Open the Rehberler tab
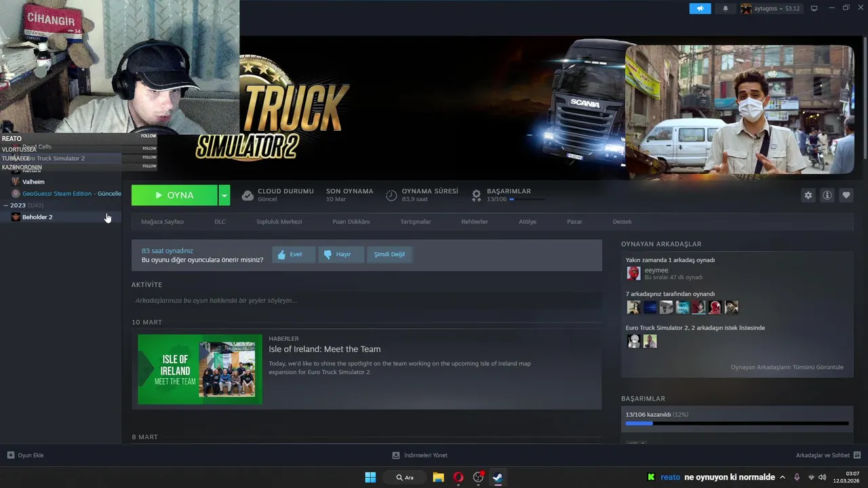The width and height of the screenshot is (868, 488). [x=475, y=222]
